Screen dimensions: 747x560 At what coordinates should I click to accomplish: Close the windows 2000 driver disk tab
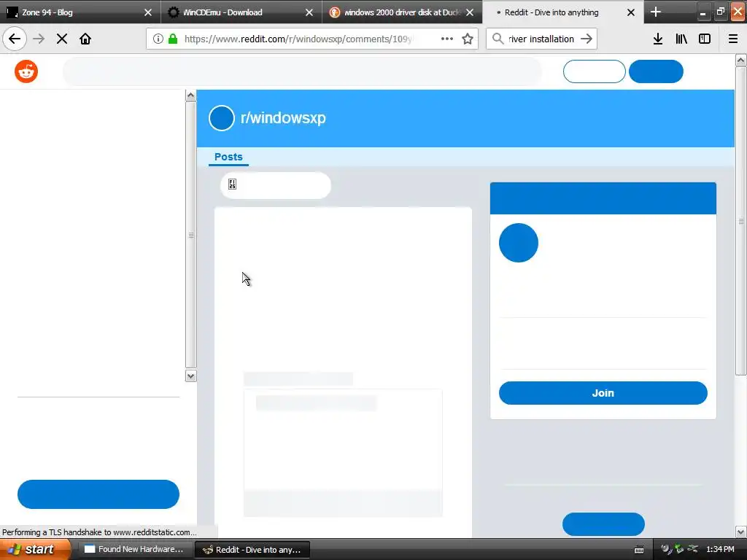coord(471,12)
